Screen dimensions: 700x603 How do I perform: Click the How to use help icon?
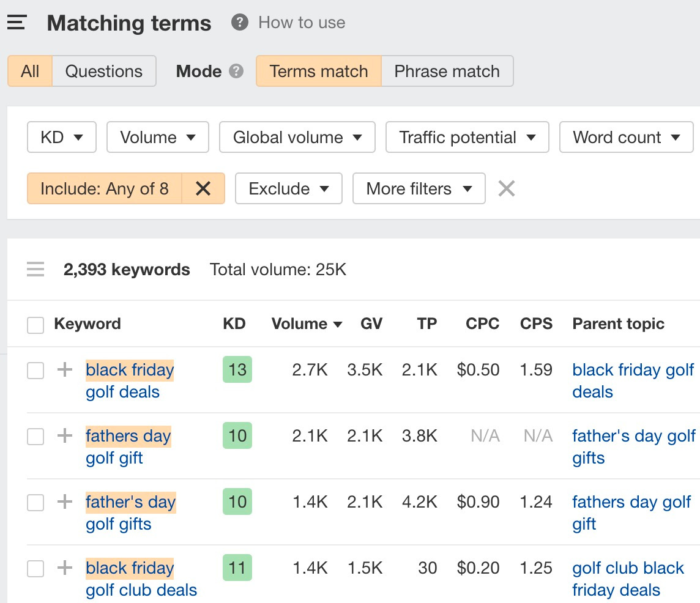[239, 22]
